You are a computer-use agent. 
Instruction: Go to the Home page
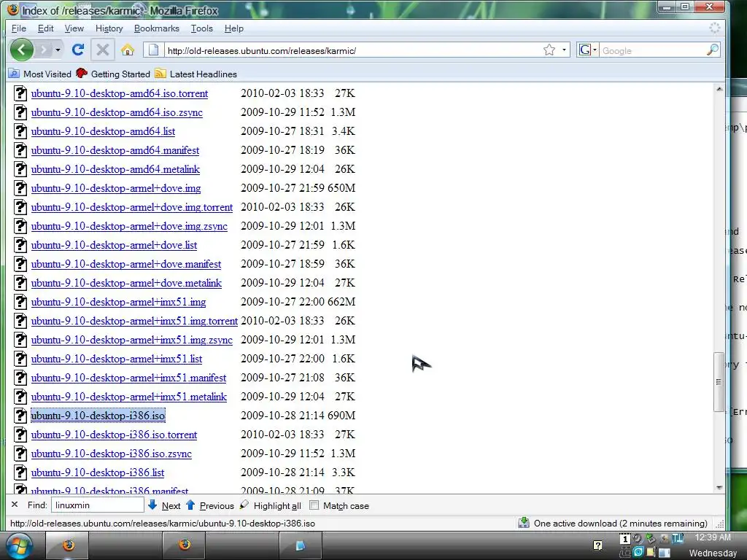point(127,50)
